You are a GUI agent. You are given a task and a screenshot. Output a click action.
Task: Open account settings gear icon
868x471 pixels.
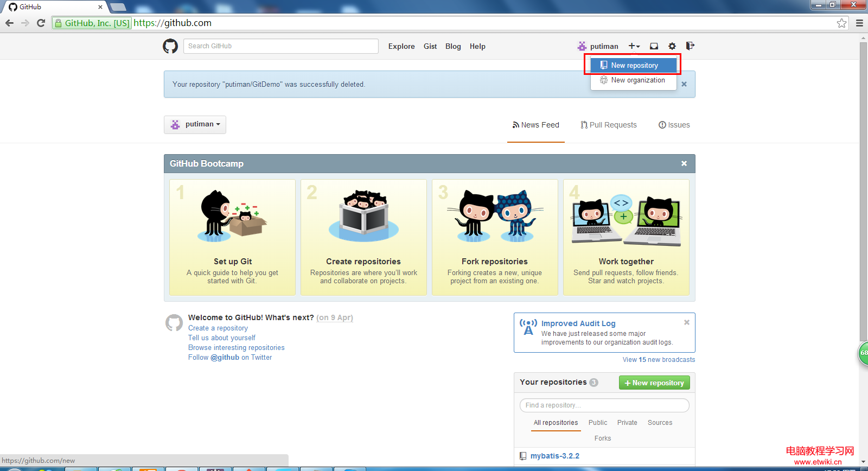pos(672,46)
